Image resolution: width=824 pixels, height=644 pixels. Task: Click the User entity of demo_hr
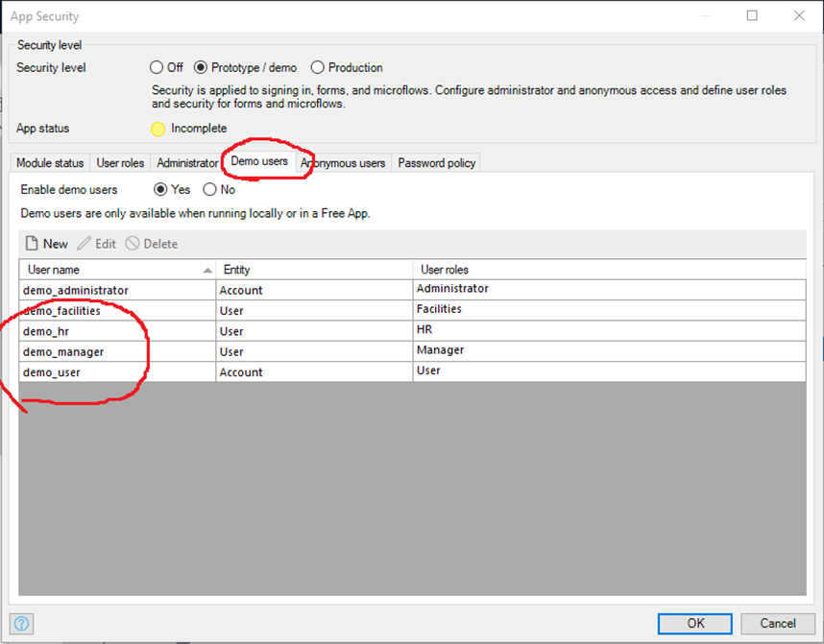[314, 331]
